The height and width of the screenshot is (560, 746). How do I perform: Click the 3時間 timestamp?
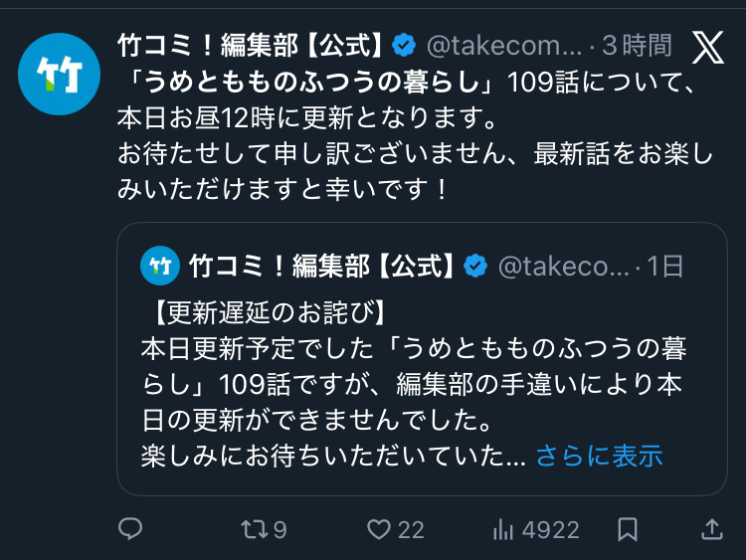coord(638,45)
